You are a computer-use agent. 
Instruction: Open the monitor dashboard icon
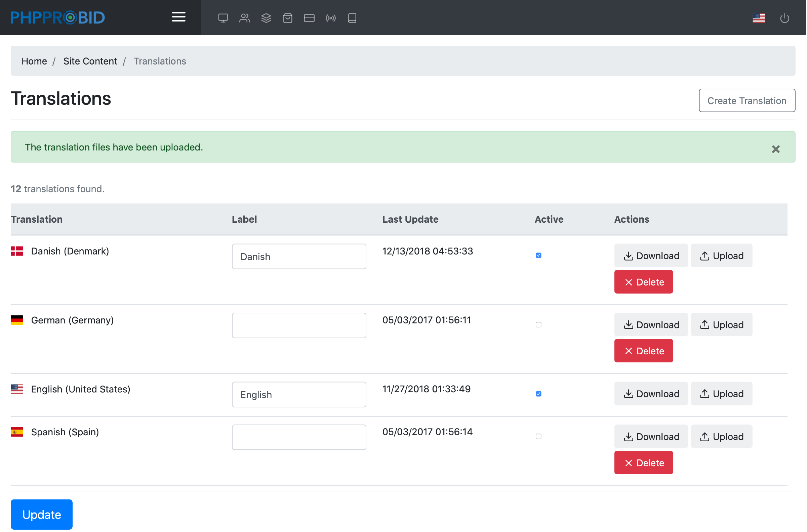[x=223, y=18]
